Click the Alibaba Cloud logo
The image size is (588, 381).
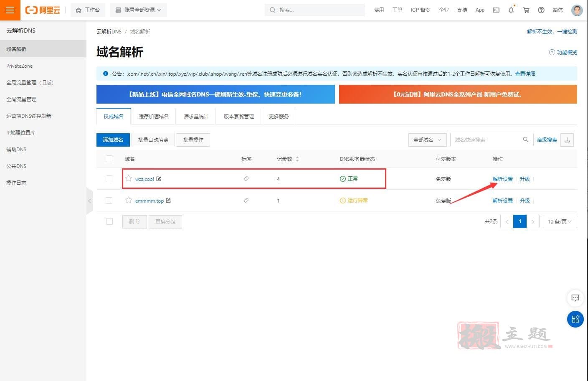click(43, 10)
